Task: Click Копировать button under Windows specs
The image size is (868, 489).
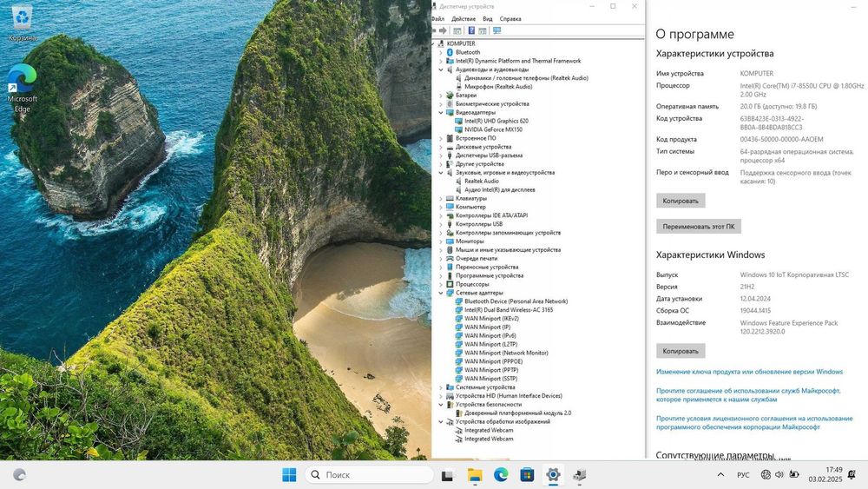Action: point(681,351)
